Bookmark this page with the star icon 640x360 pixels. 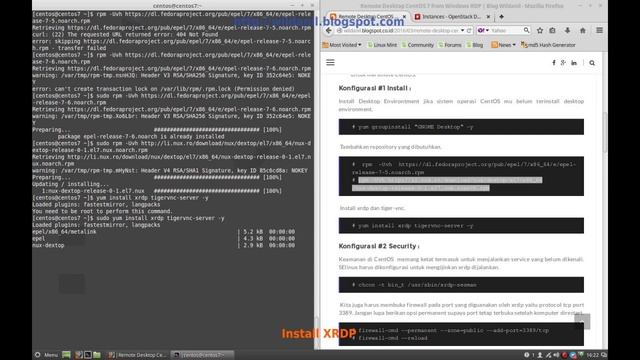pos(540,31)
